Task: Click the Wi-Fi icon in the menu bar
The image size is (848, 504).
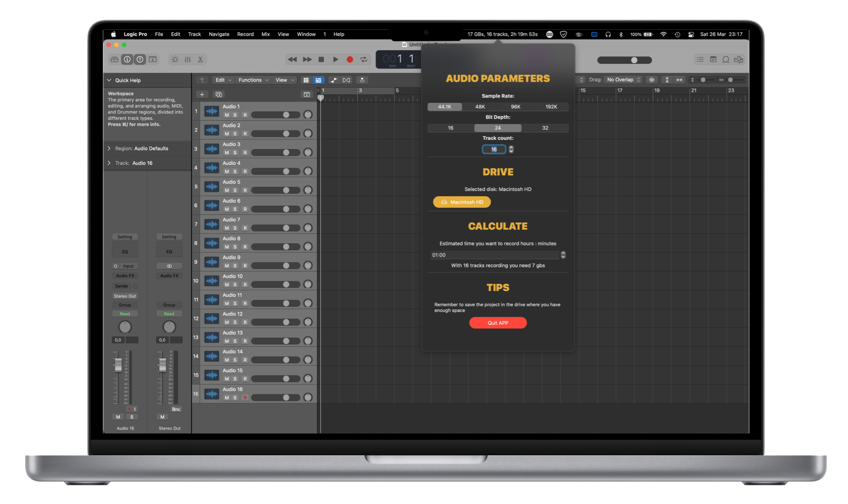Action: tap(663, 35)
